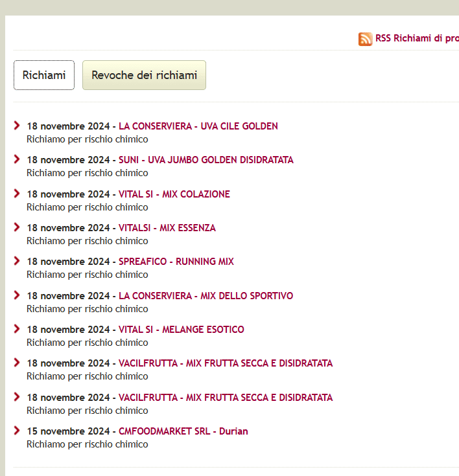Click 'Richiamo per rischio chimico' under SUNI UVA JUMBO
This screenshot has height=476, width=459.
[x=88, y=173]
